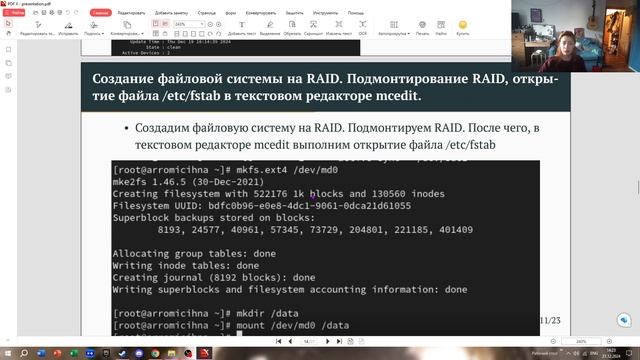
Task: Open Steam from the taskbar
Action: pyautogui.click(x=122, y=353)
